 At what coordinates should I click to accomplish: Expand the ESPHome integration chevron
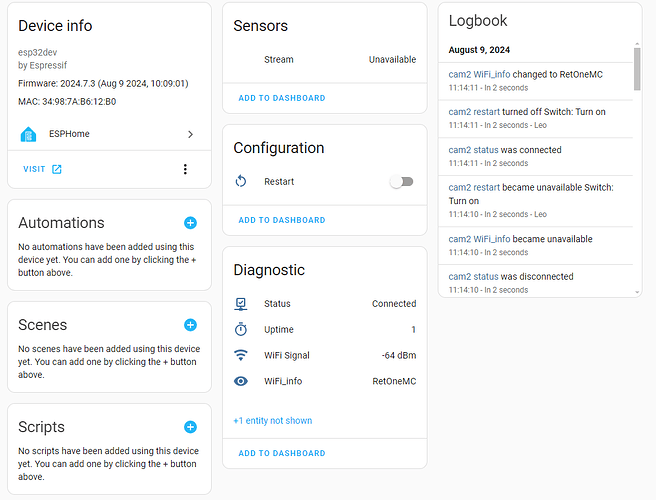click(x=190, y=134)
